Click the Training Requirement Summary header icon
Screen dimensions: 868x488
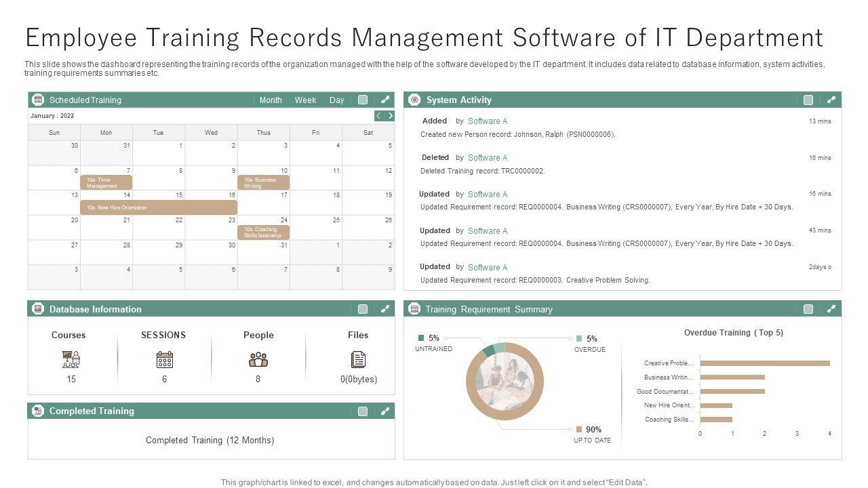point(415,309)
